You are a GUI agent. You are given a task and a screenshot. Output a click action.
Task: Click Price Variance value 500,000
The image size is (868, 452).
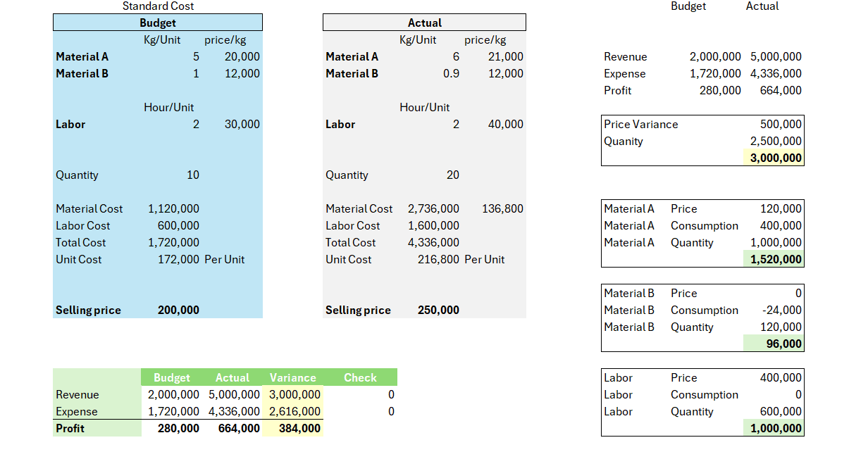click(x=781, y=124)
